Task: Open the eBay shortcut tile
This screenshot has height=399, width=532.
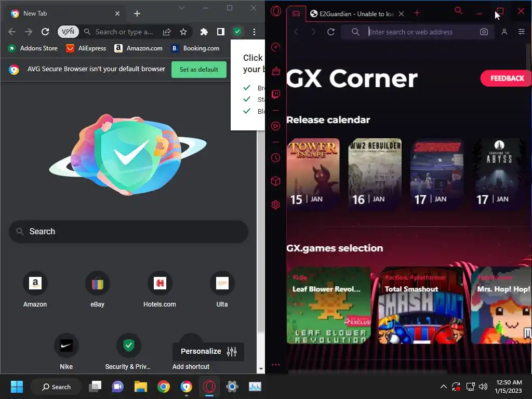Action: tap(97, 289)
